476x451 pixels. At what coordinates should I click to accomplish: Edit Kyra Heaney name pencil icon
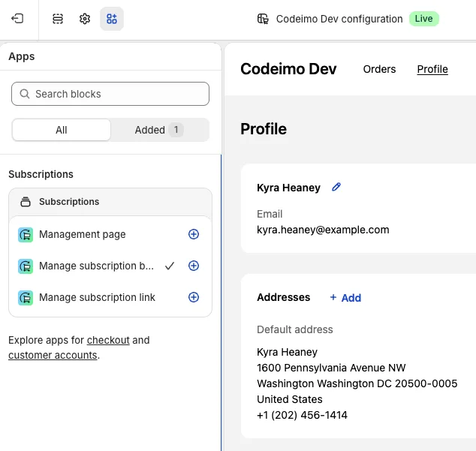(336, 187)
